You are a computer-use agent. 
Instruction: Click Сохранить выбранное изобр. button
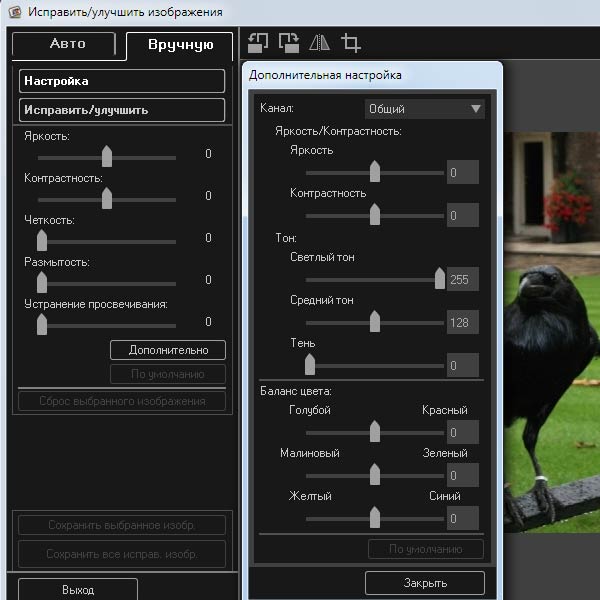122,525
